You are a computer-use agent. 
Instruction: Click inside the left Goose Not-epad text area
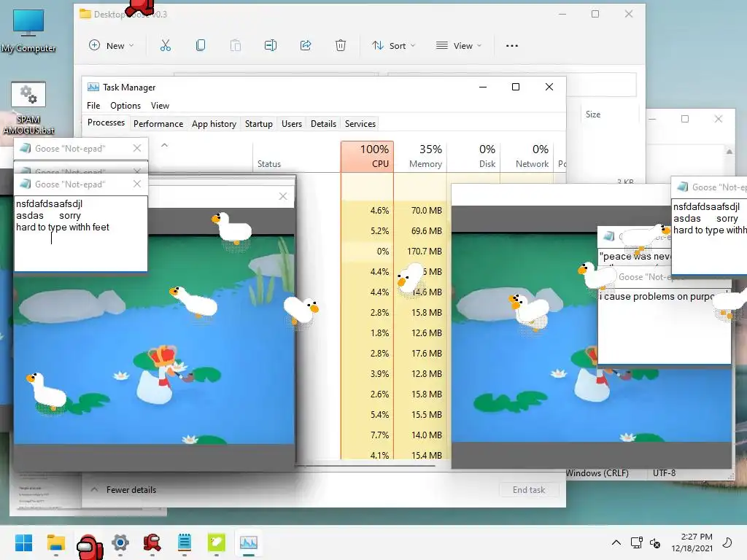coord(80,233)
